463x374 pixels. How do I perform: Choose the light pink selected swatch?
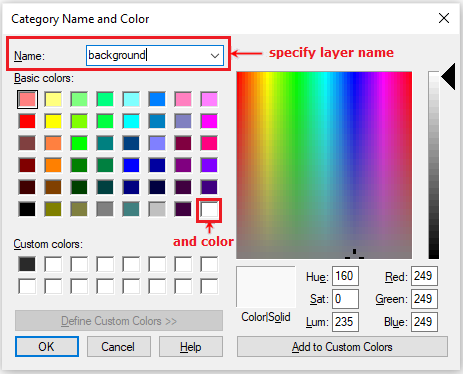pyautogui.click(x=27, y=99)
